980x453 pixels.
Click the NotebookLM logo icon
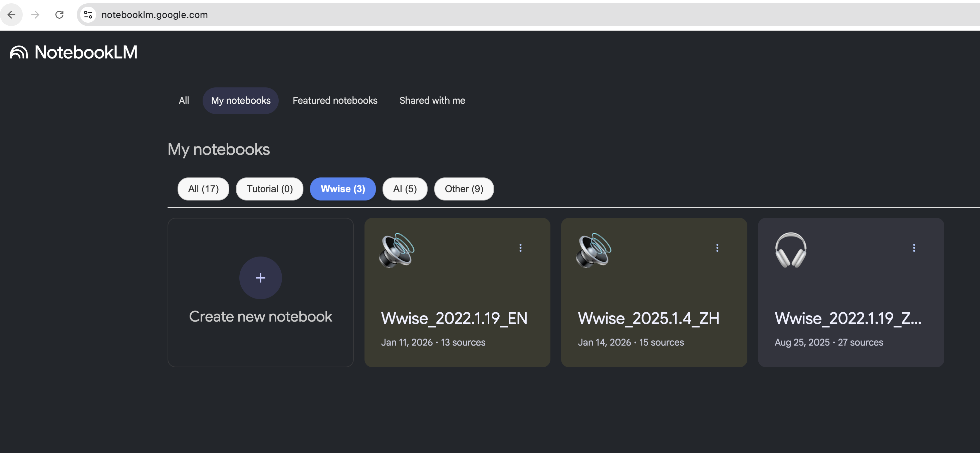click(19, 52)
